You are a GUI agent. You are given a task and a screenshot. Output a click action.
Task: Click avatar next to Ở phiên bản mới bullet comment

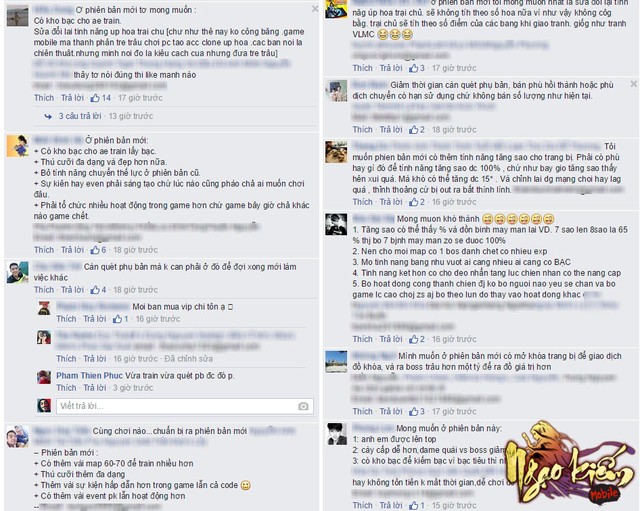[18, 146]
